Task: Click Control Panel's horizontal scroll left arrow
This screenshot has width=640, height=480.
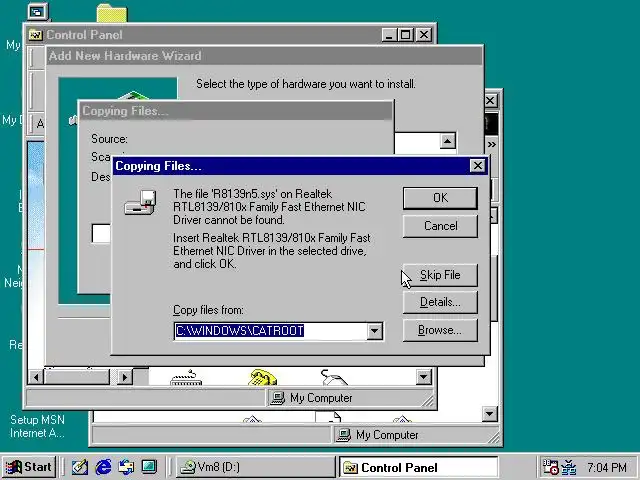Action: coord(36,377)
